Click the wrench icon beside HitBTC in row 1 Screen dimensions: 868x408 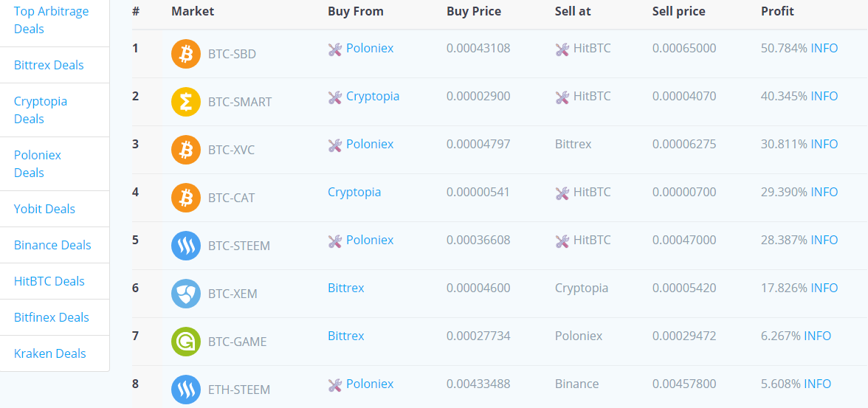[x=562, y=50]
